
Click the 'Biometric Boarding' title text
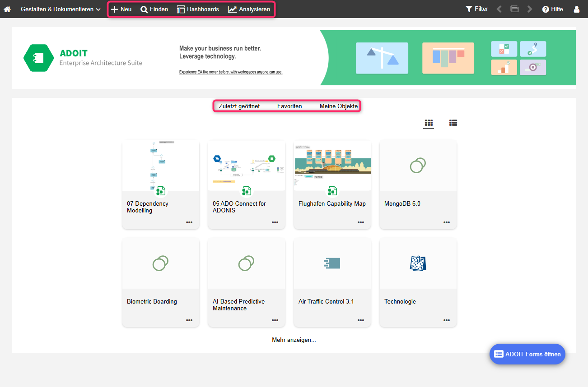click(x=152, y=302)
